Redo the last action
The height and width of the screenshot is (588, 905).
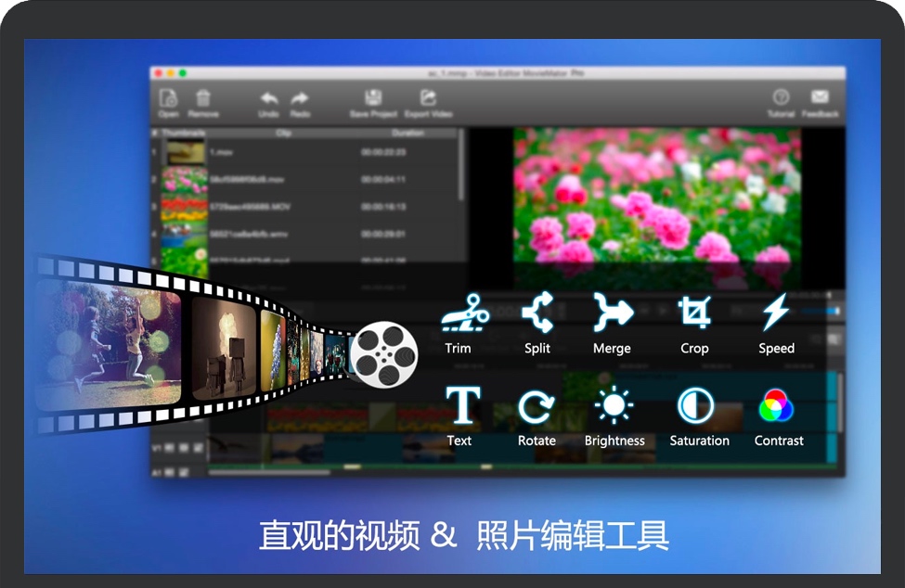click(x=299, y=97)
